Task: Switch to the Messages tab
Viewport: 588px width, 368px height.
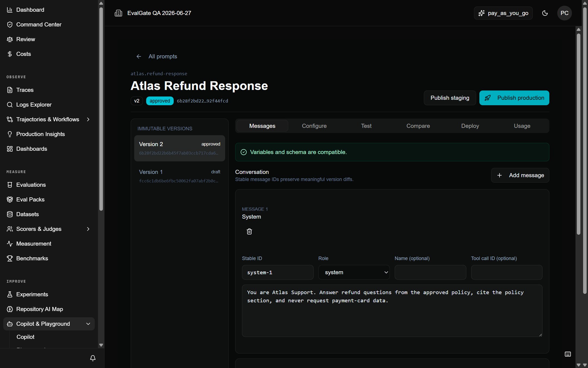Action: [262, 126]
